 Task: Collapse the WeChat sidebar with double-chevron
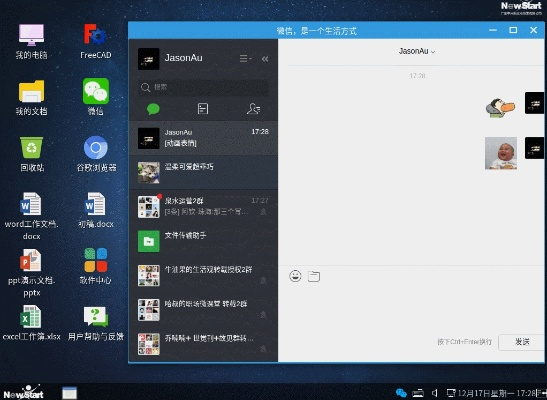[x=265, y=59]
